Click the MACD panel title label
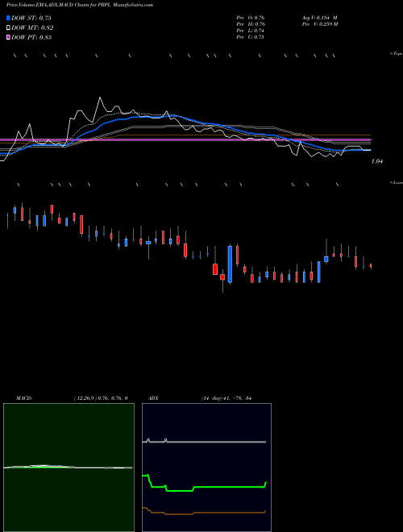 pyautogui.click(x=24, y=398)
